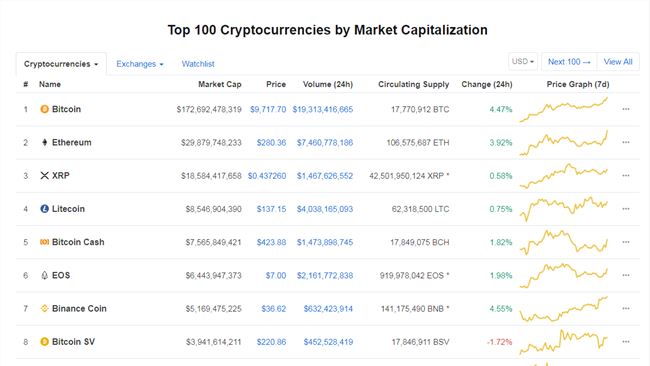This screenshot has height=366, width=650.
Task: Click the Bitcoin SV logo icon
Action: coord(44,342)
